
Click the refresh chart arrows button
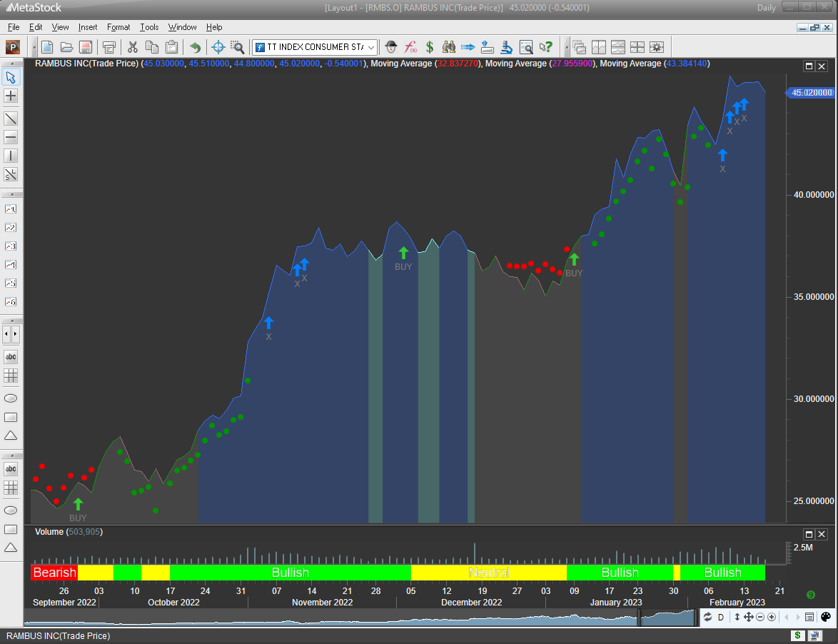[707, 618]
